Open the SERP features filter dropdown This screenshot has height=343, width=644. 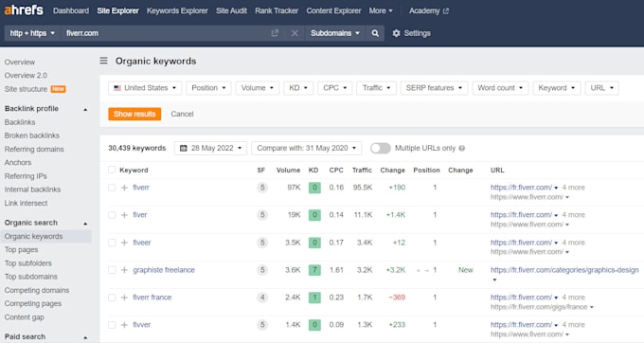click(x=434, y=88)
